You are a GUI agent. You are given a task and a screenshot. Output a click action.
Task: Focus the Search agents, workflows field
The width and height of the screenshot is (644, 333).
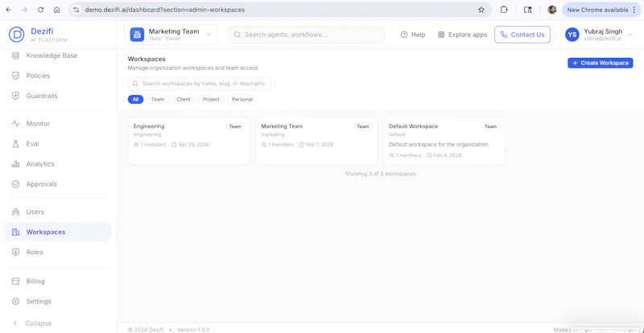pos(307,35)
